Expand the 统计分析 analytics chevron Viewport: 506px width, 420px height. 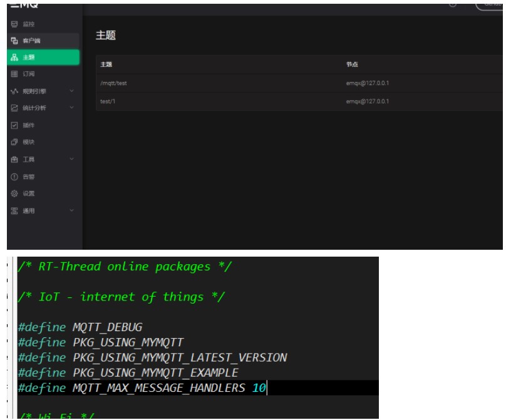71,108
